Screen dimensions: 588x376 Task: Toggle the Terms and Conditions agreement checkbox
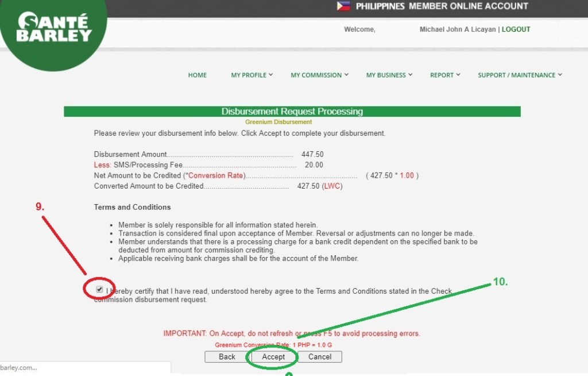[100, 289]
